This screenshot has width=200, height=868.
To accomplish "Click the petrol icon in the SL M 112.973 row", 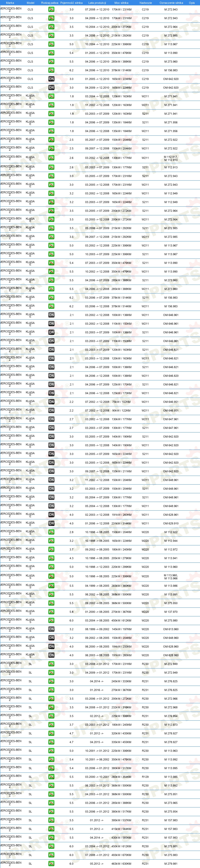I will coord(51,725).
